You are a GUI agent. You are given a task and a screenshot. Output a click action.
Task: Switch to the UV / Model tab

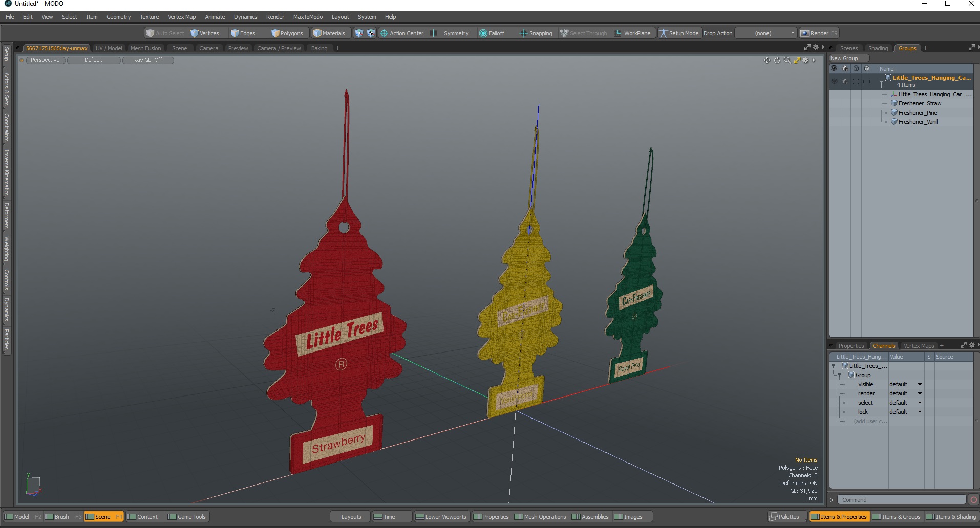(109, 48)
